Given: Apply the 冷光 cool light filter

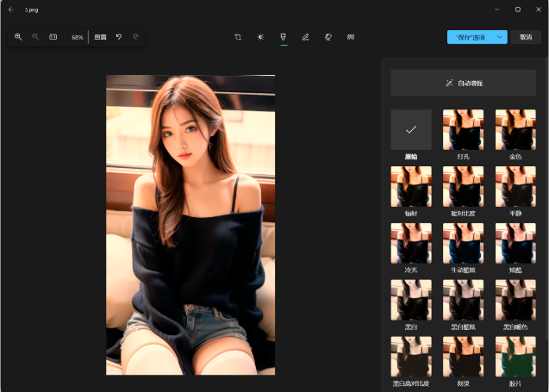Looking at the screenshot, I should click(x=410, y=243).
